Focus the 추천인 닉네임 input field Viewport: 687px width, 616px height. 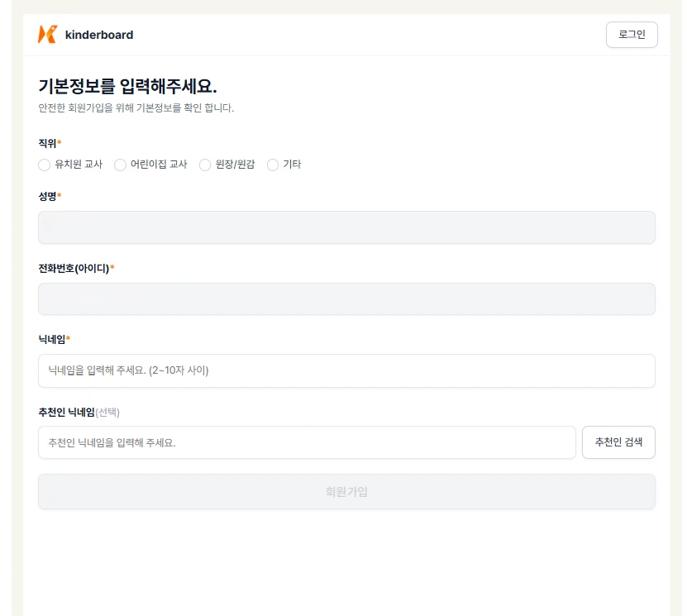pos(307,442)
